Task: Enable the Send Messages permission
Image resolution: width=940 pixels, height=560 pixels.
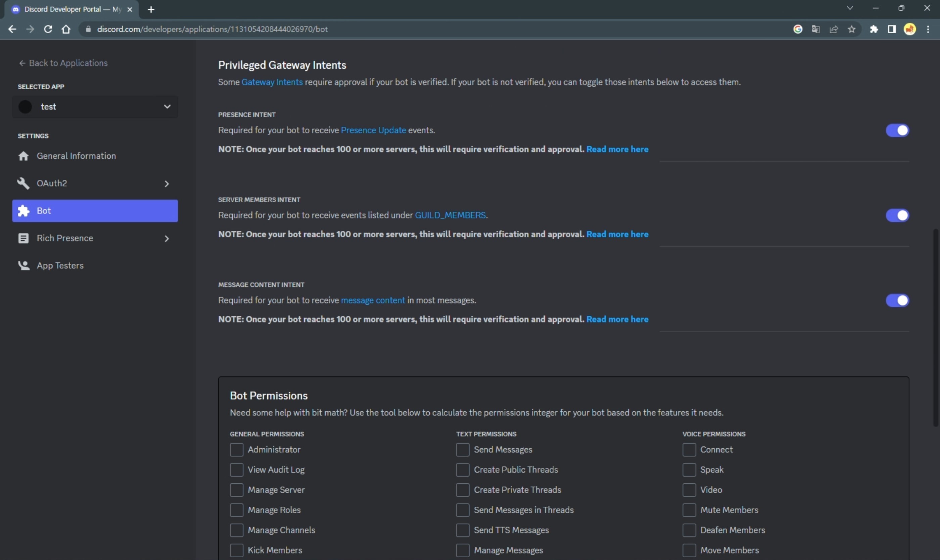Action: (463, 449)
